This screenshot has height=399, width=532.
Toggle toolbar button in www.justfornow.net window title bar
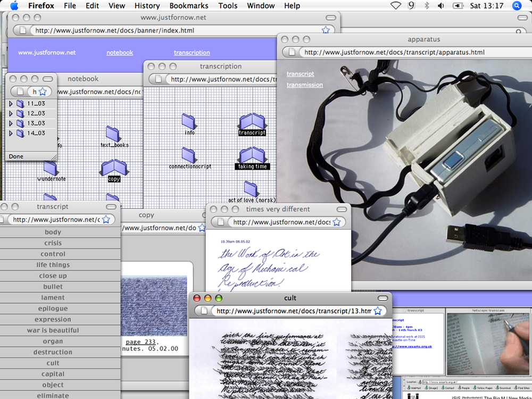click(x=331, y=18)
